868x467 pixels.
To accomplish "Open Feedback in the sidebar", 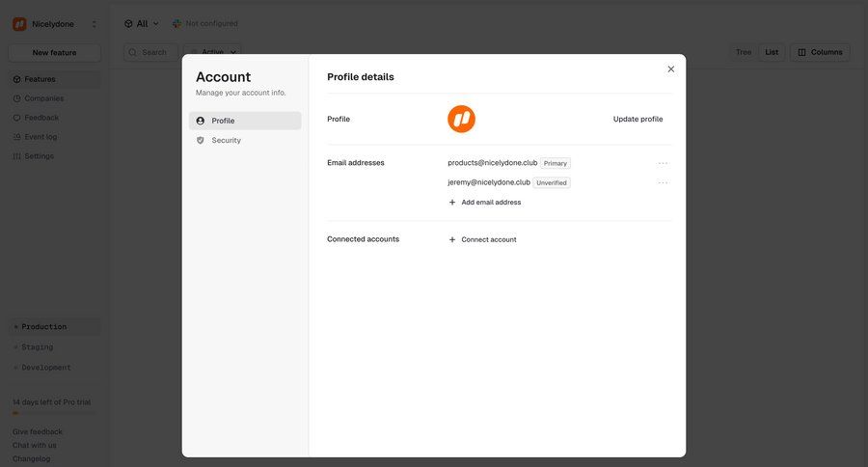I will click(54, 118).
